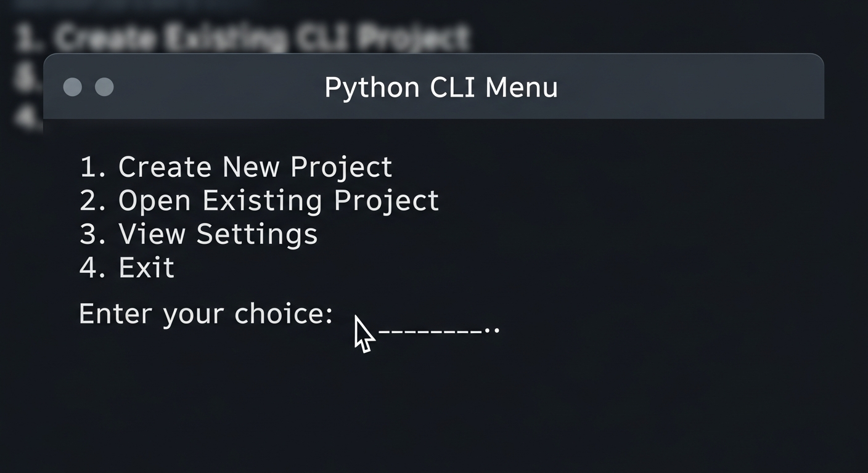
Task: Focus the dashed choice input line
Action: tap(432, 331)
